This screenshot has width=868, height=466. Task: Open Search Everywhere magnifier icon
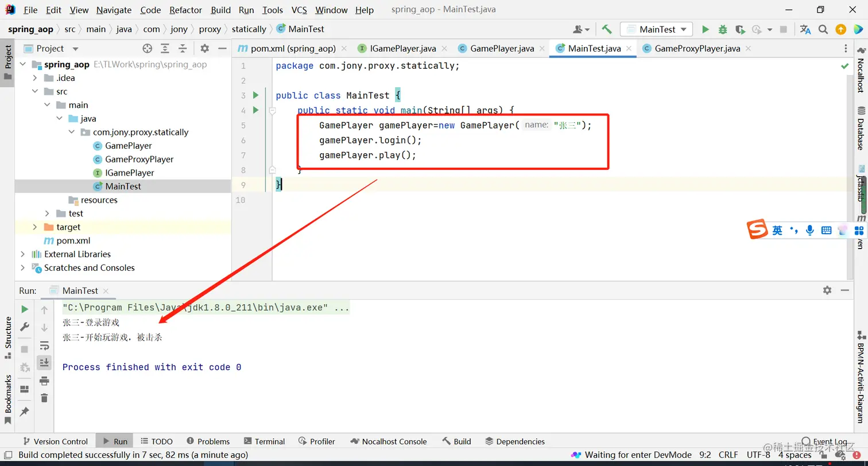point(823,29)
